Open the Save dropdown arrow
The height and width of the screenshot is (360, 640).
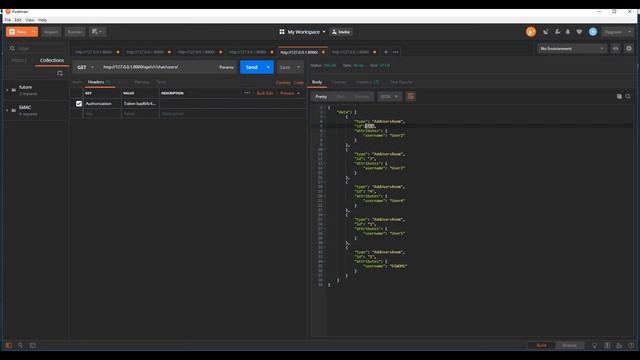(x=298, y=67)
